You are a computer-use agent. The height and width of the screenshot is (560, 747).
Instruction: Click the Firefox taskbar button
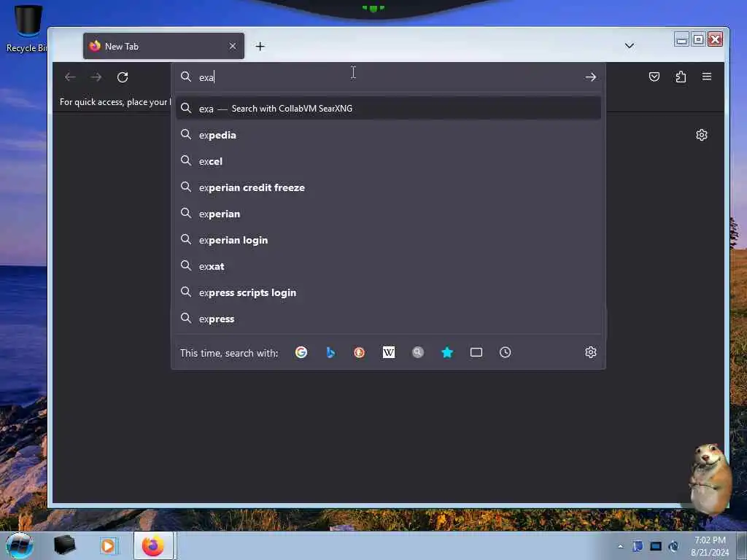[153, 545]
